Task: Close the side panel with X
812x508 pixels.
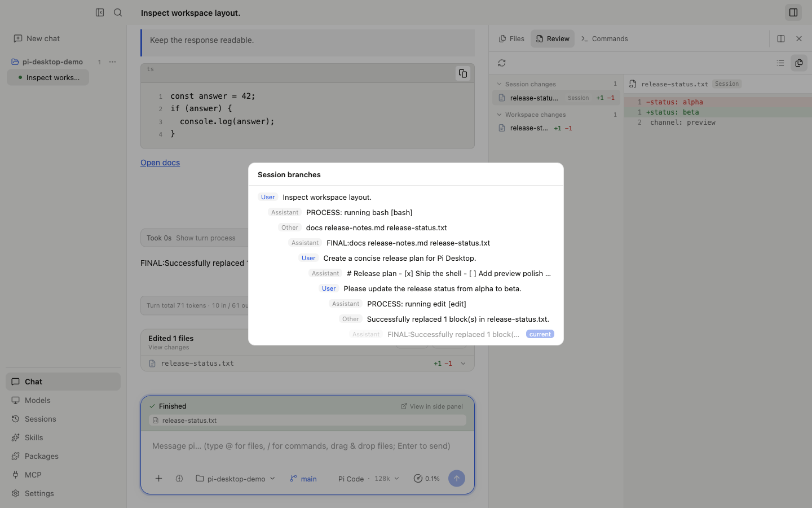Action: 799,38
